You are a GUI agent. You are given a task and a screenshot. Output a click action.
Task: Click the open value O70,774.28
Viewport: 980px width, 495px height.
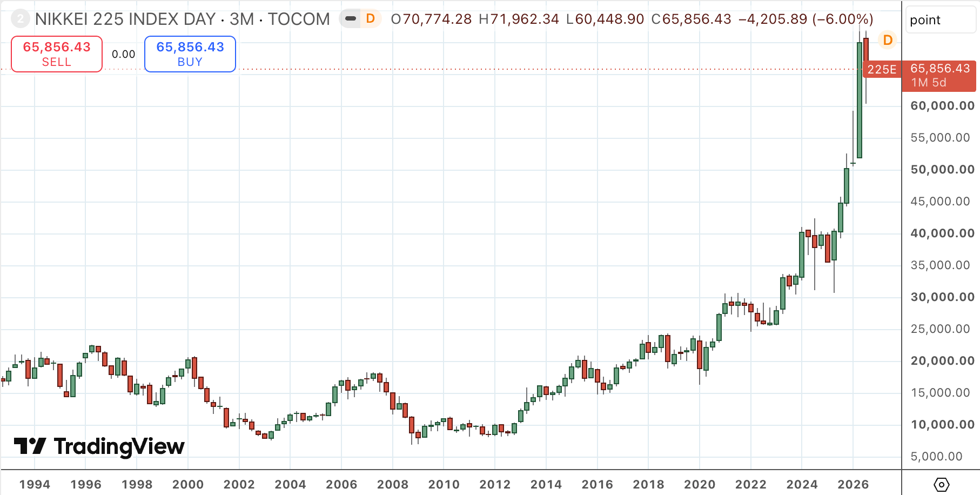[431, 19]
